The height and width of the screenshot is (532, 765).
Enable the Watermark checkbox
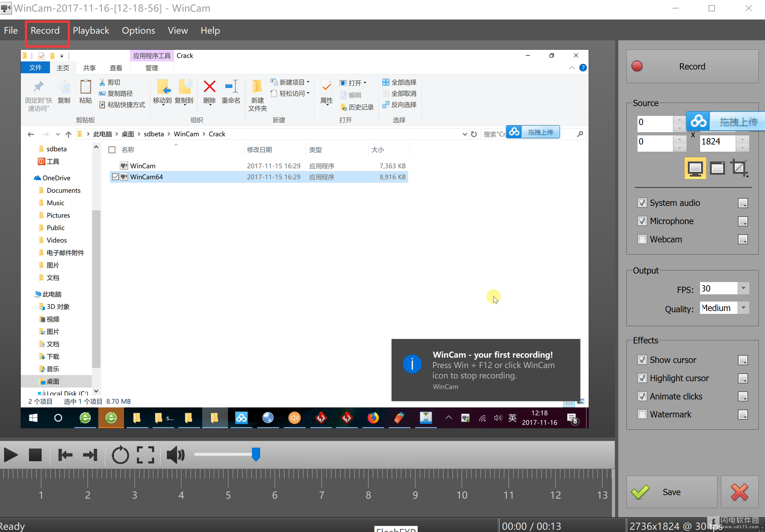[x=642, y=414]
